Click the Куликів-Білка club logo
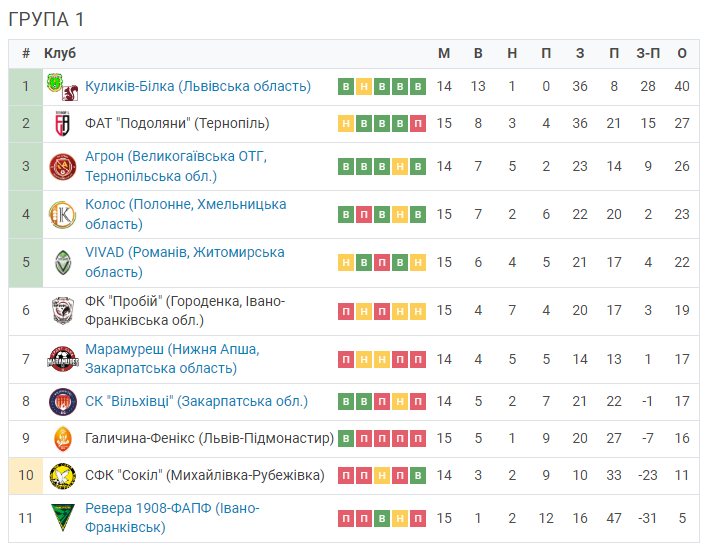 click(63, 86)
